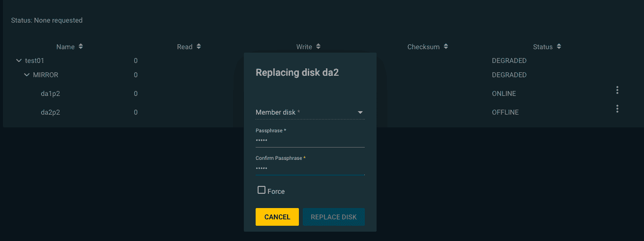Collapse the test01 pool tree
The image size is (644, 241).
[19, 60]
